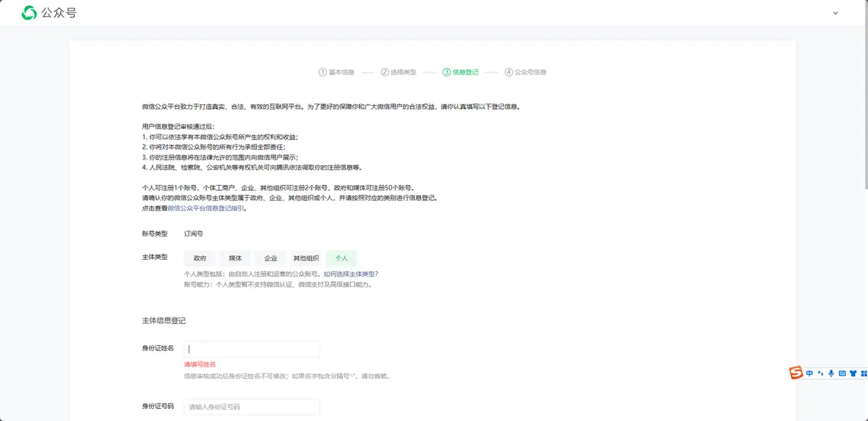Open the 如何选择主体类型 link

350,274
